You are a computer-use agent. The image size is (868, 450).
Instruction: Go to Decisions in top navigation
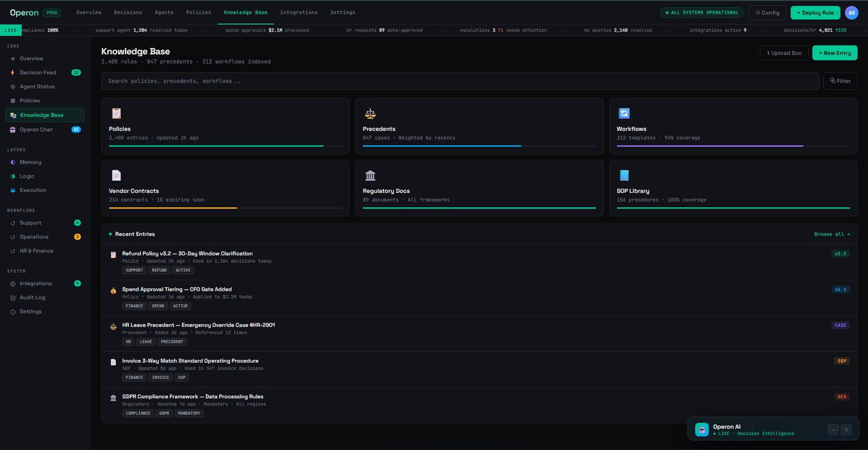[128, 12]
